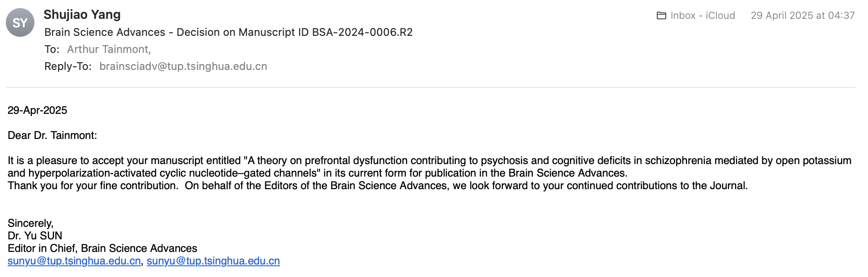Click the Dr. Yu SUN signature
The height and width of the screenshot is (277, 868).
click(x=35, y=236)
